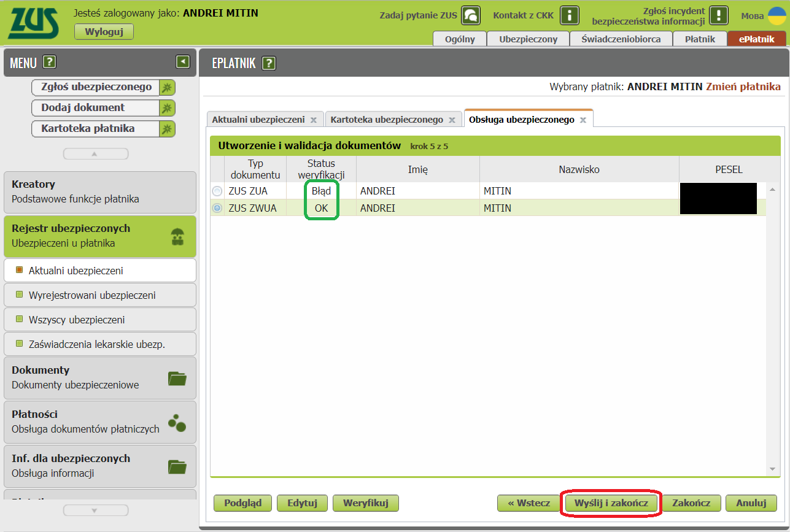
Task: Click the Zmień płatnika link
Action: 743,87
